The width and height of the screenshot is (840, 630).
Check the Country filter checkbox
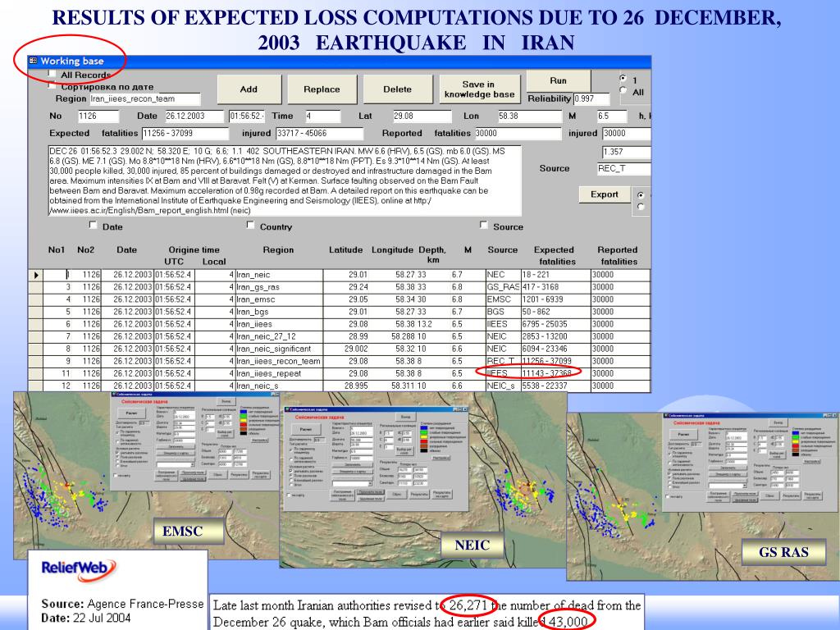253,226
